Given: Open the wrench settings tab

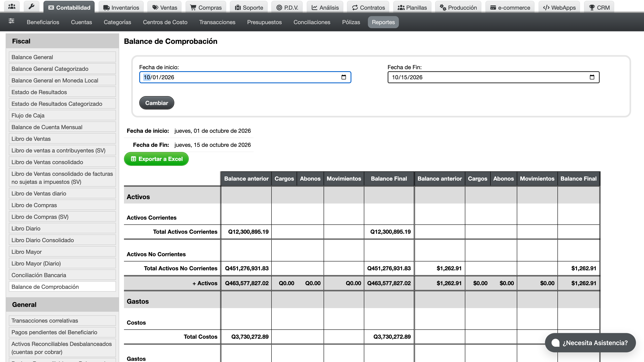Looking at the screenshot, I should (31, 7).
